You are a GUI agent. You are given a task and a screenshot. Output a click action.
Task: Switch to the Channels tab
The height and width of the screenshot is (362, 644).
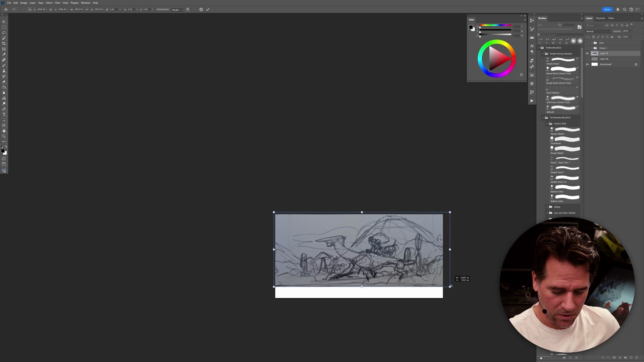pyautogui.click(x=600, y=18)
